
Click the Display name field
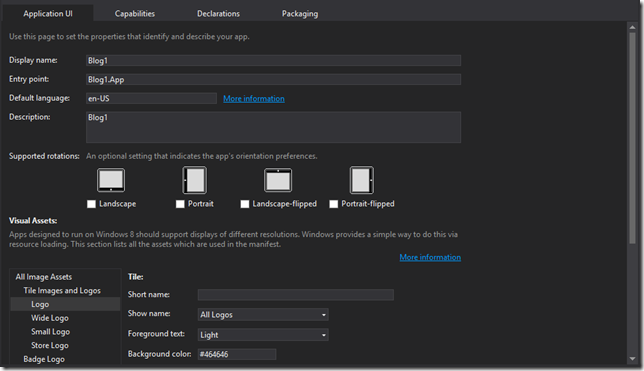pos(274,61)
